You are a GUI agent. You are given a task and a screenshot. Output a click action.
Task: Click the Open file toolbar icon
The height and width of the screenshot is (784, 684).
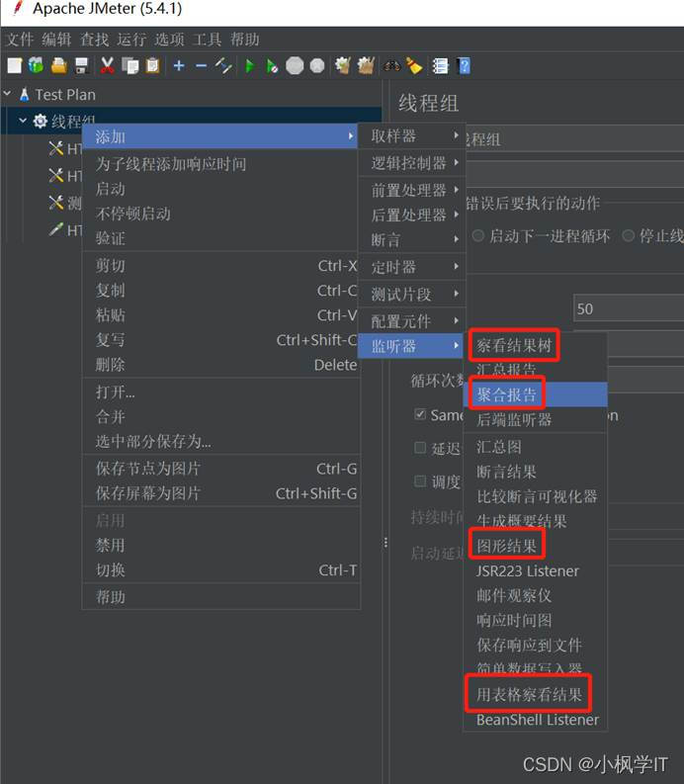click(59, 65)
